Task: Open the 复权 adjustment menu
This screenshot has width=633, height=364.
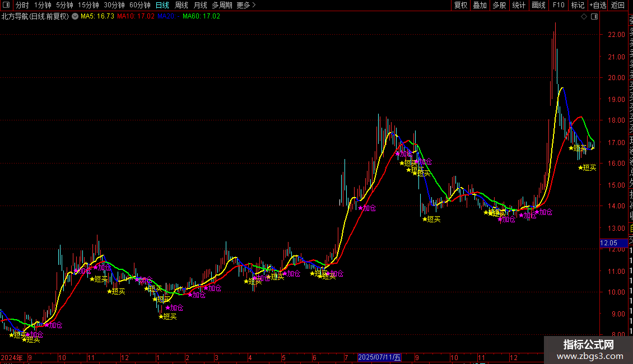Action: [460, 5]
